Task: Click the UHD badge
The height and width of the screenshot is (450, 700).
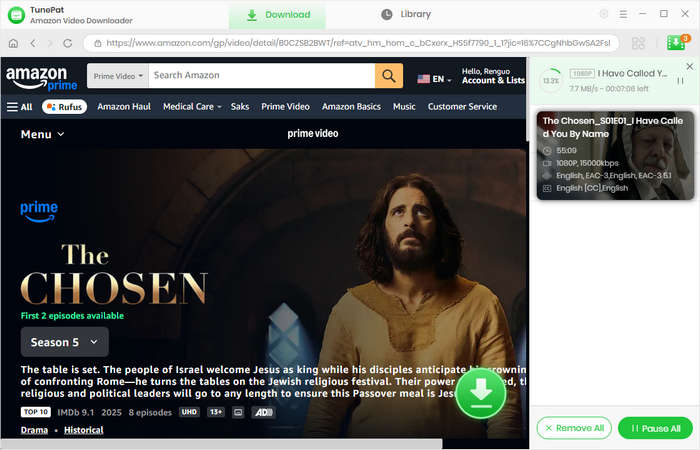Action: 189,412
